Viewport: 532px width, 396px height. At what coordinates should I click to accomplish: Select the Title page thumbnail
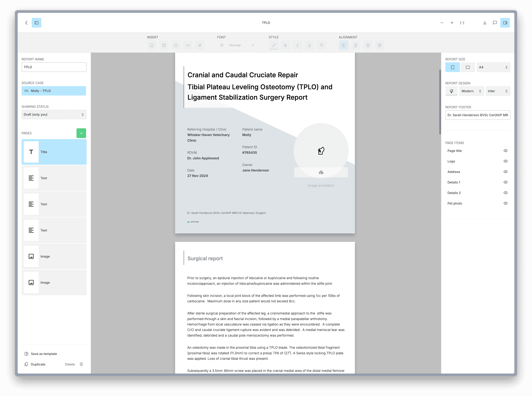point(54,152)
